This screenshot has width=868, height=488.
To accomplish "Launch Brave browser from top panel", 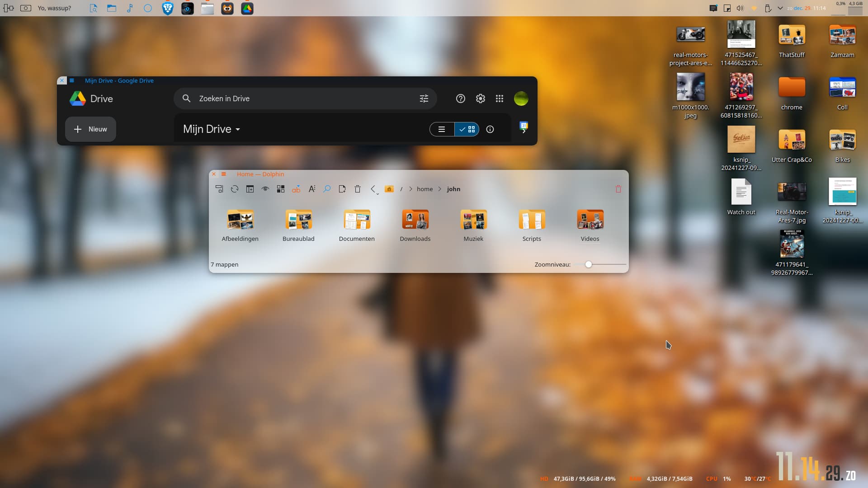I will point(168,8).
